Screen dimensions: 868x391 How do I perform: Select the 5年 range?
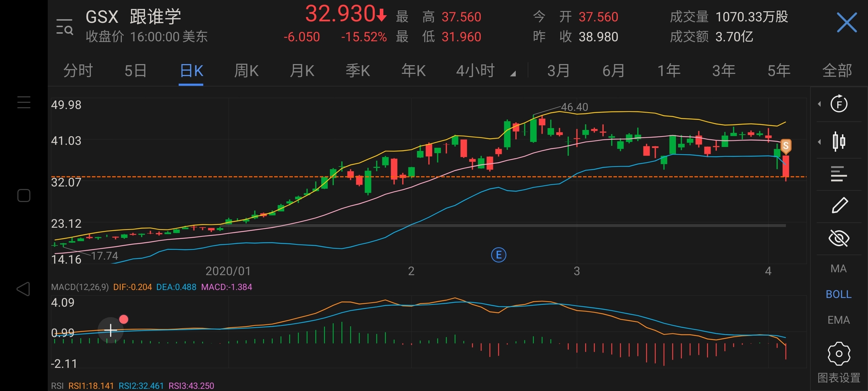click(779, 70)
